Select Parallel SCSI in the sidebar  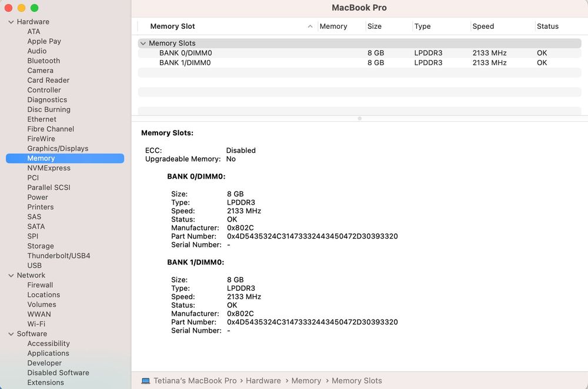[49, 187]
